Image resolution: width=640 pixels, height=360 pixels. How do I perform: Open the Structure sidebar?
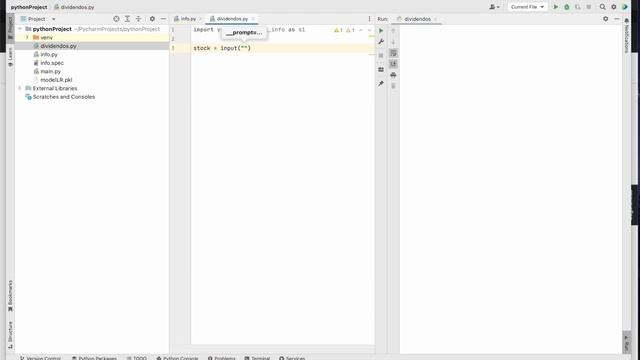10,335
